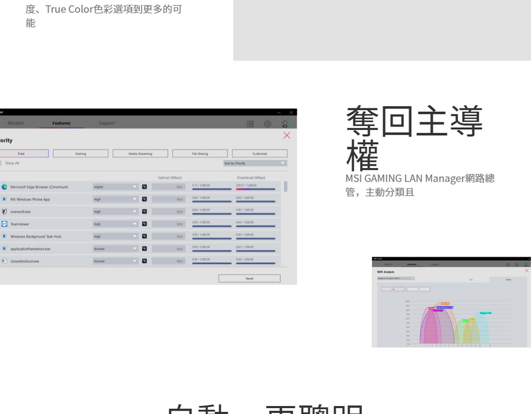The image size is (532, 414).
Task: Click the Teamviewer app icon
Action: [x=4, y=224]
